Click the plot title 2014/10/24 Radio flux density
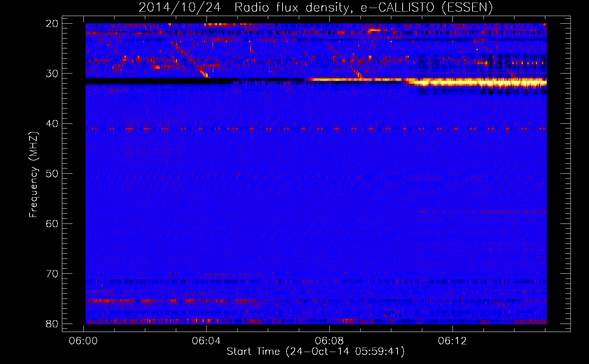 coord(315,8)
